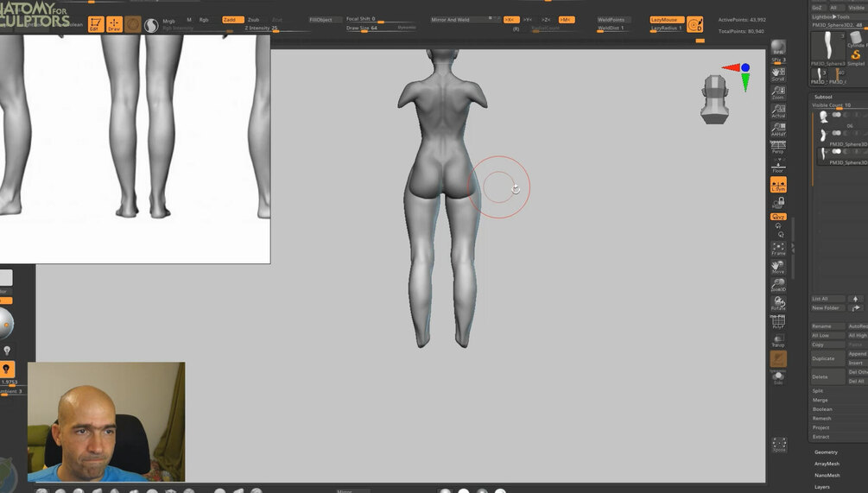The height and width of the screenshot is (493, 868).
Task: Expand the ArrayMesh section
Action: [827, 464]
